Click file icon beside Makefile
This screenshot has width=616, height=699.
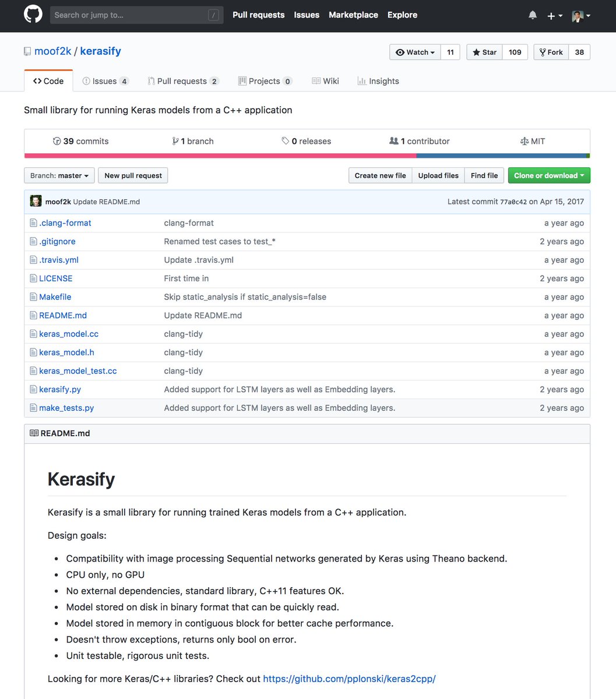pyautogui.click(x=34, y=297)
